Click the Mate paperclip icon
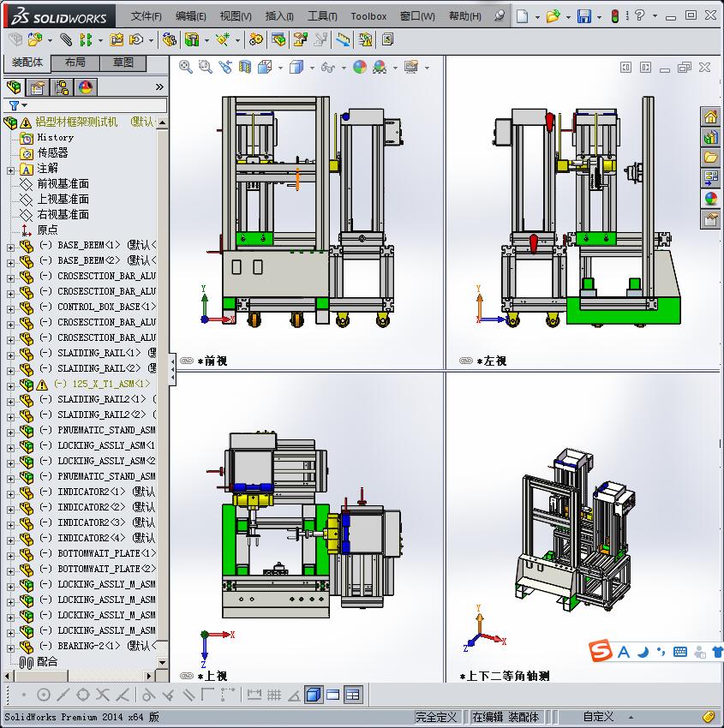 pyautogui.click(x=66, y=40)
